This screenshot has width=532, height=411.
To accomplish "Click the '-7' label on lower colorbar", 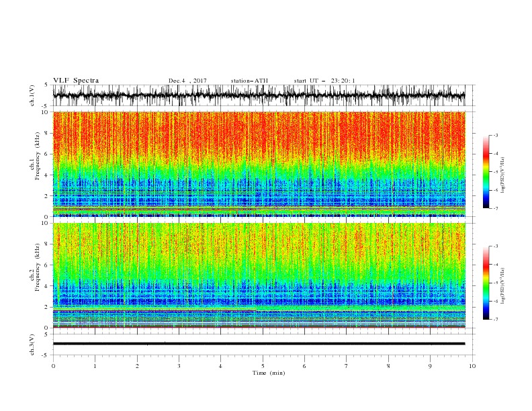I will point(496,319).
